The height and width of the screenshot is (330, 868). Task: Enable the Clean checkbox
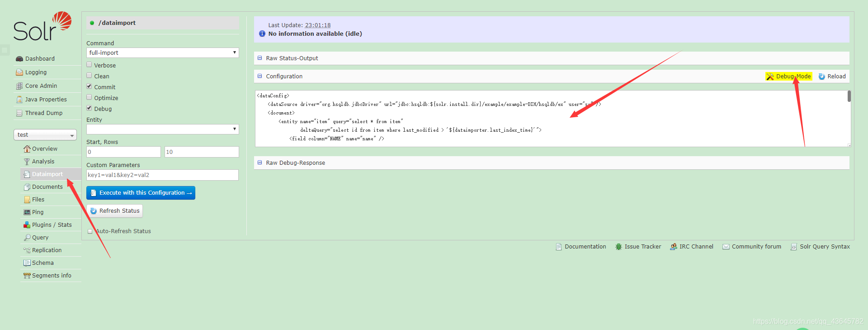coord(89,76)
